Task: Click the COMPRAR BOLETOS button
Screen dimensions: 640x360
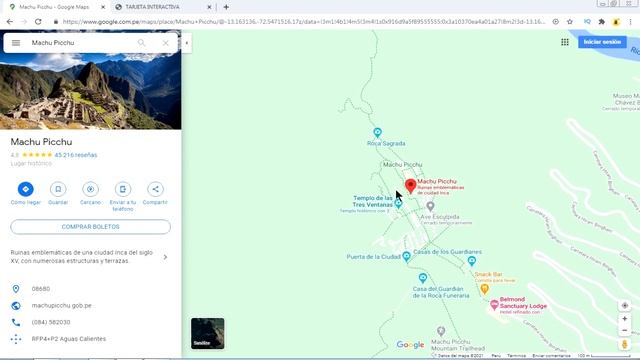Action: pyautogui.click(x=91, y=227)
